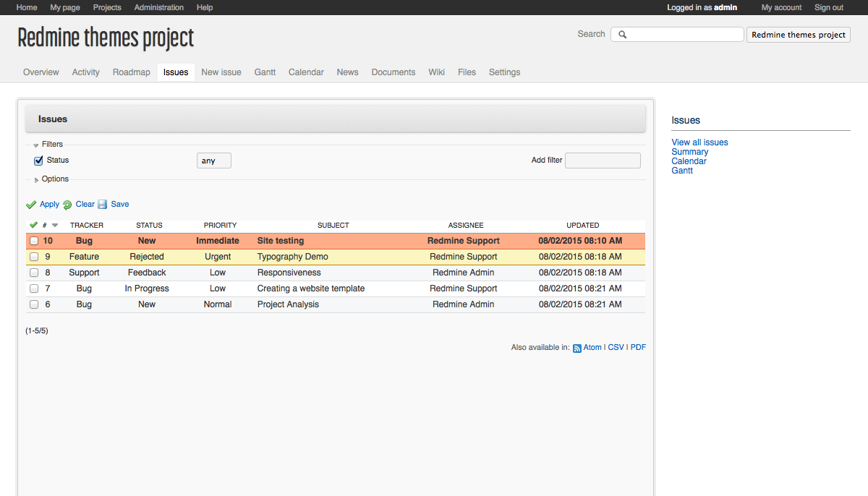Open the Add filter dropdown

[603, 161]
